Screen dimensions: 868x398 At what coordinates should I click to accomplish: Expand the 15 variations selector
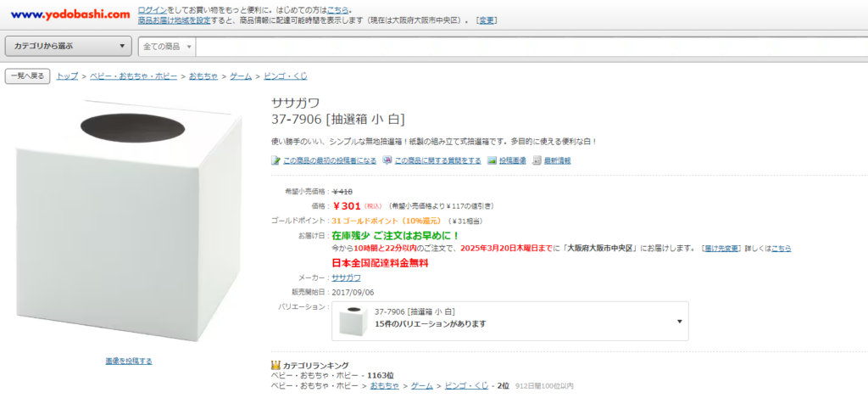point(679,322)
